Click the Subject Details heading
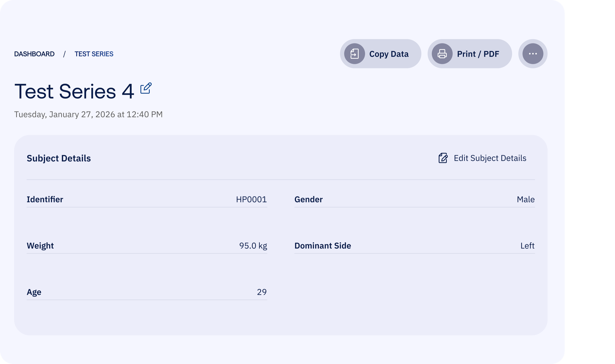Viewport: 615px width, 364px height. [59, 158]
